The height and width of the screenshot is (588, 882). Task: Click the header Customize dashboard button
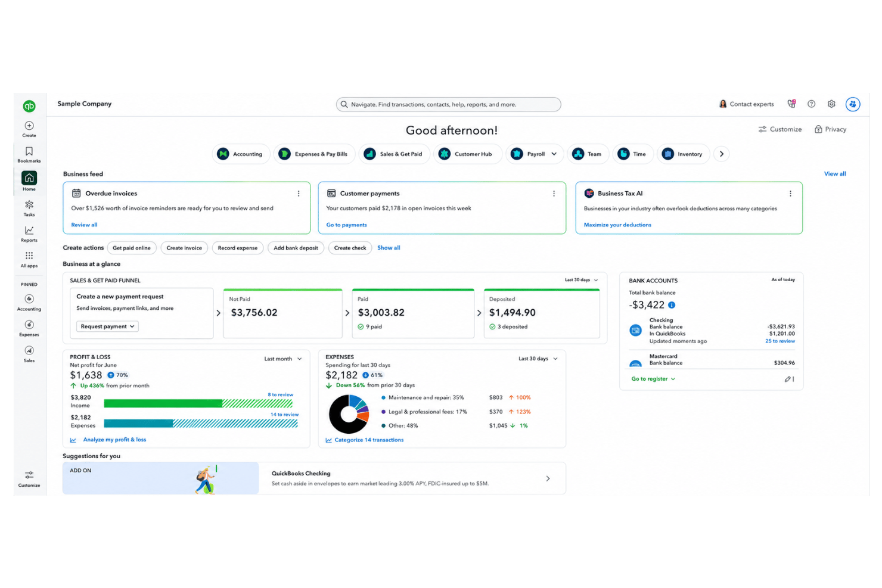tap(779, 129)
